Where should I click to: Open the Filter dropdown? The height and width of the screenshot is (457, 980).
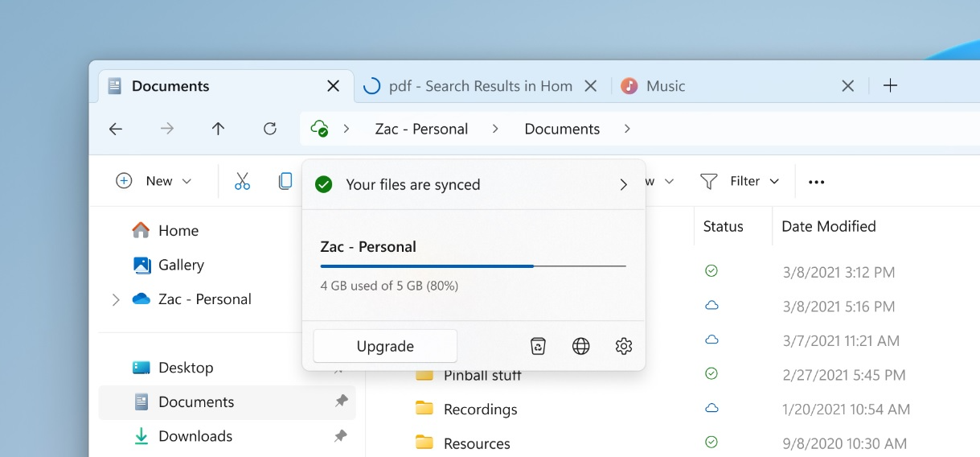740,181
